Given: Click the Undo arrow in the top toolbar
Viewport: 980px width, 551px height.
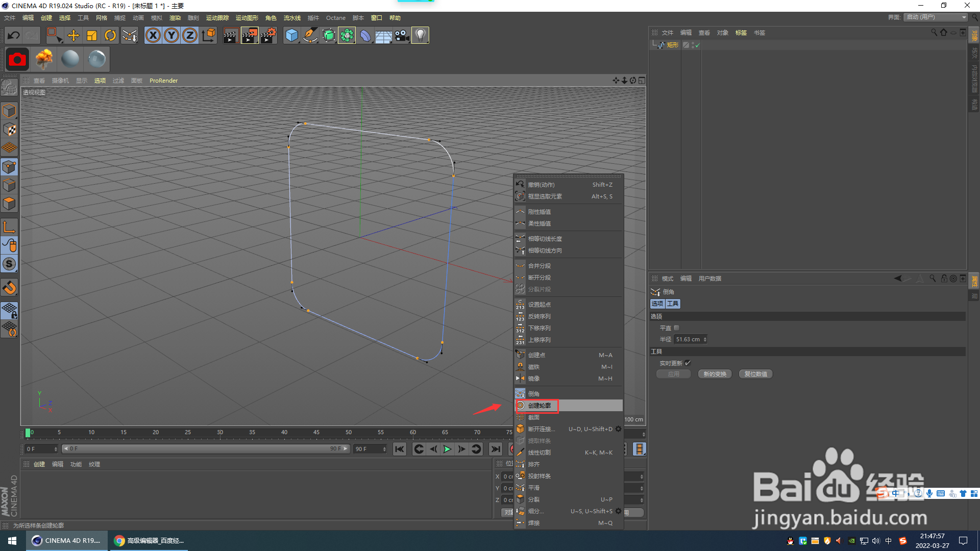Looking at the screenshot, I should 14,35.
